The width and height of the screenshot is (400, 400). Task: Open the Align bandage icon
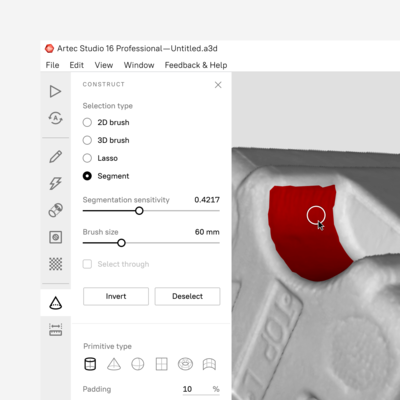(x=55, y=210)
